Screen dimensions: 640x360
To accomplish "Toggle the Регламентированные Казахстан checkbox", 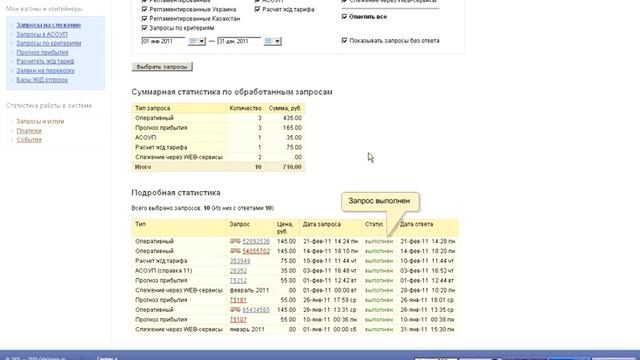I will (144, 18).
